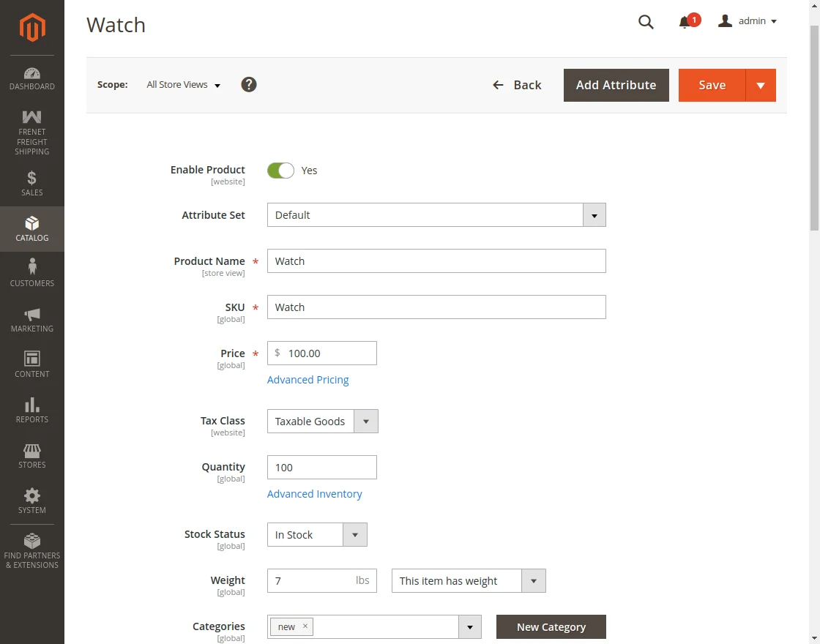Open the Catalog section in the sidebar
The width and height of the screenshot is (820, 644).
tap(31, 229)
